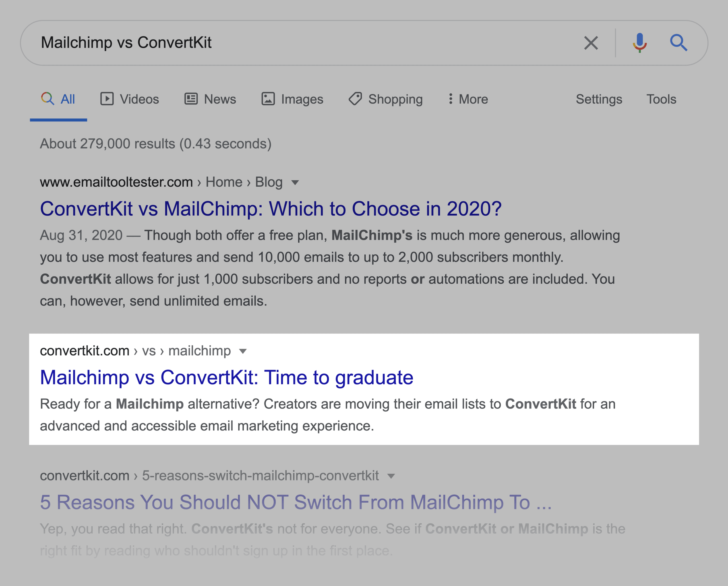
Task: Switch to the News tab
Action: click(210, 99)
